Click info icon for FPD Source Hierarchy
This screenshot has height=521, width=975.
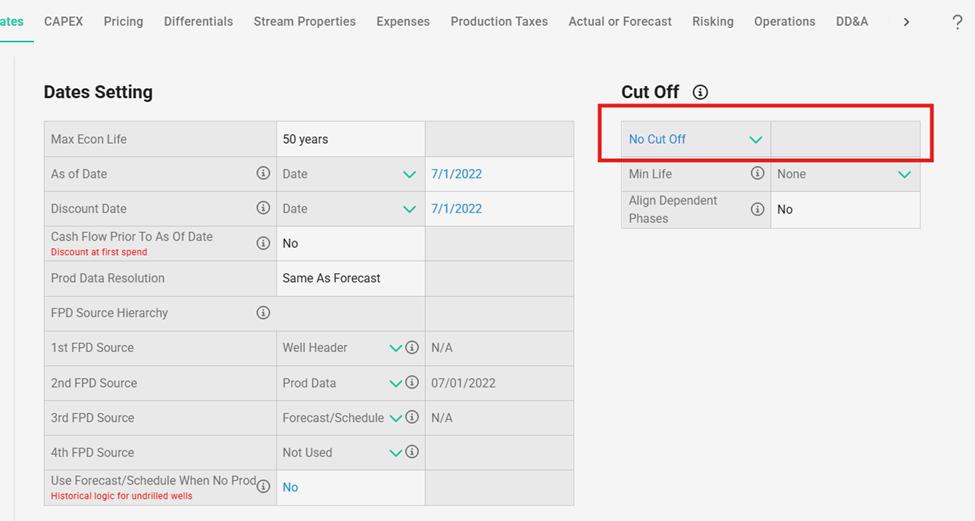click(263, 313)
